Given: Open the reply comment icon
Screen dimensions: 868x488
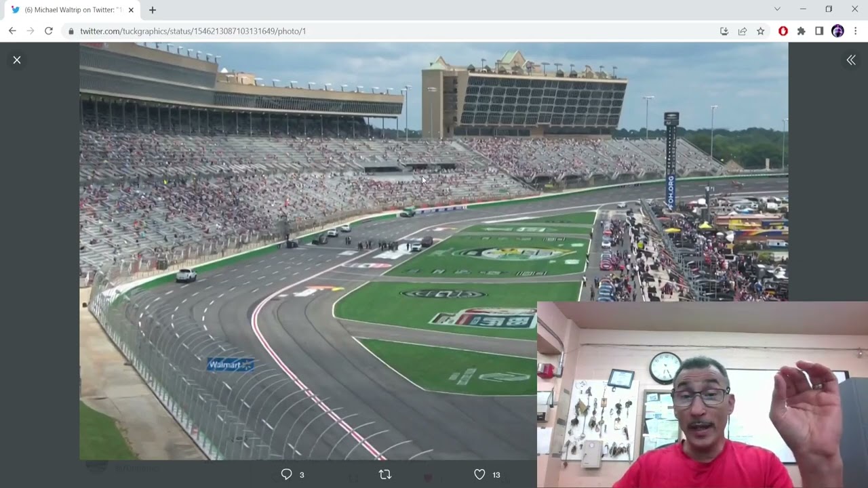Looking at the screenshot, I should click(286, 474).
